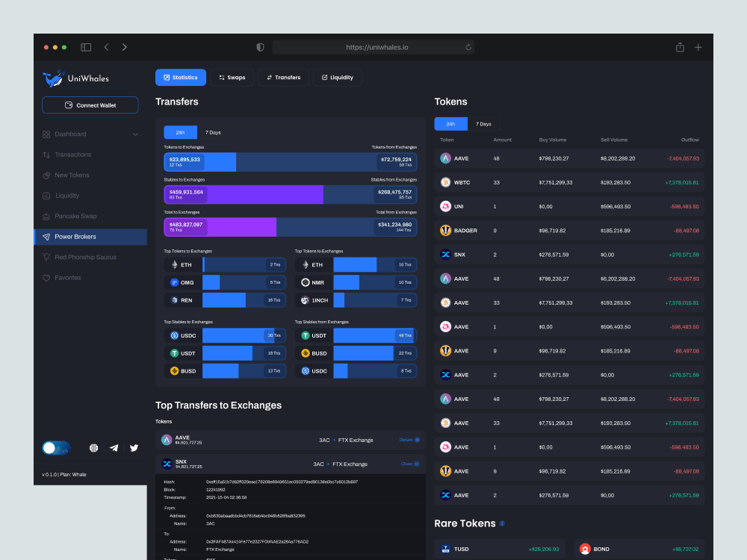Click the privacy shield icon
The height and width of the screenshot is (560, 747).
(260, 47)
